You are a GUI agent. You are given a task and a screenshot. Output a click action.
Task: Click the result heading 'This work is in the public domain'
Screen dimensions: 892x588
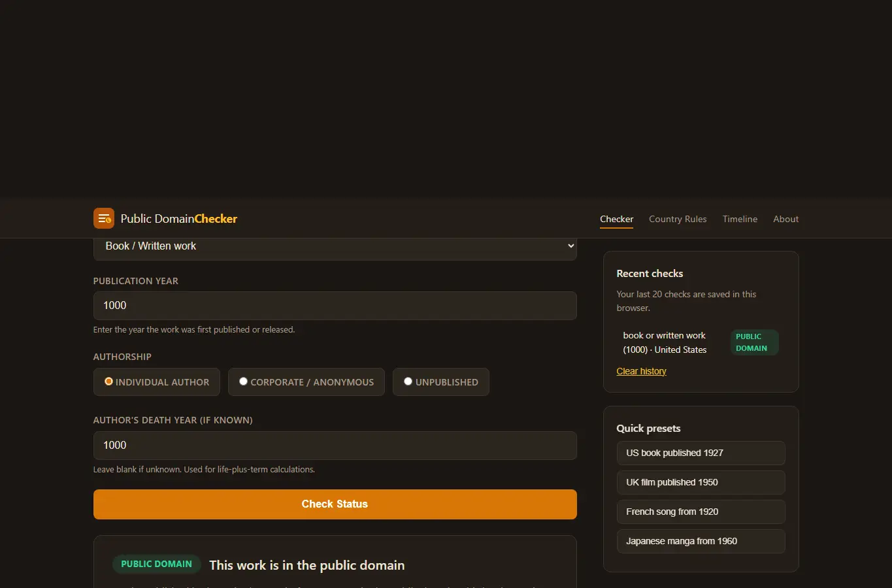[x=306, y=565]
